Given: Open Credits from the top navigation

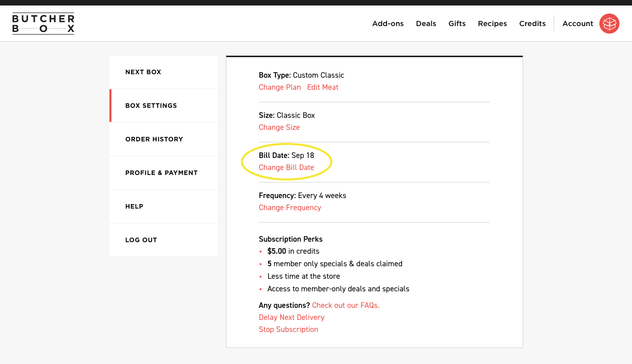Looking at the screenshot, I should point(533,24).
